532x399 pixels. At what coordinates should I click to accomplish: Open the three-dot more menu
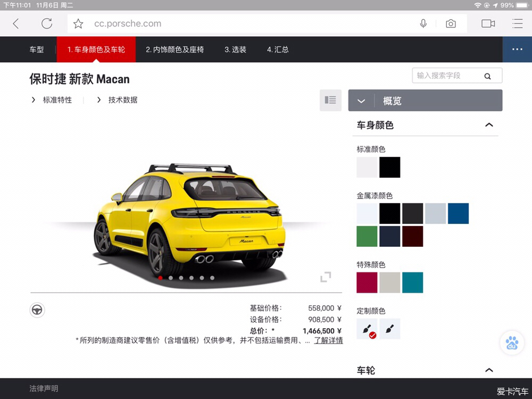pyautogui.click(x=517, y=49)
